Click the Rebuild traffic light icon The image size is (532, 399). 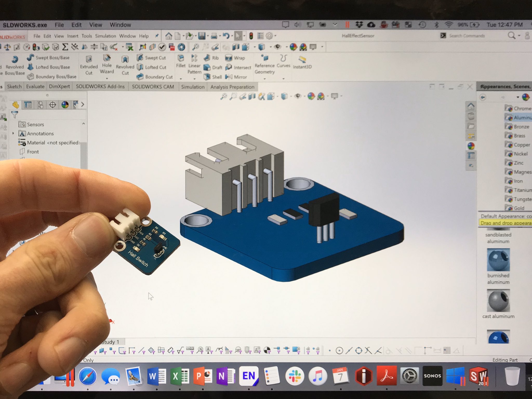251,36
